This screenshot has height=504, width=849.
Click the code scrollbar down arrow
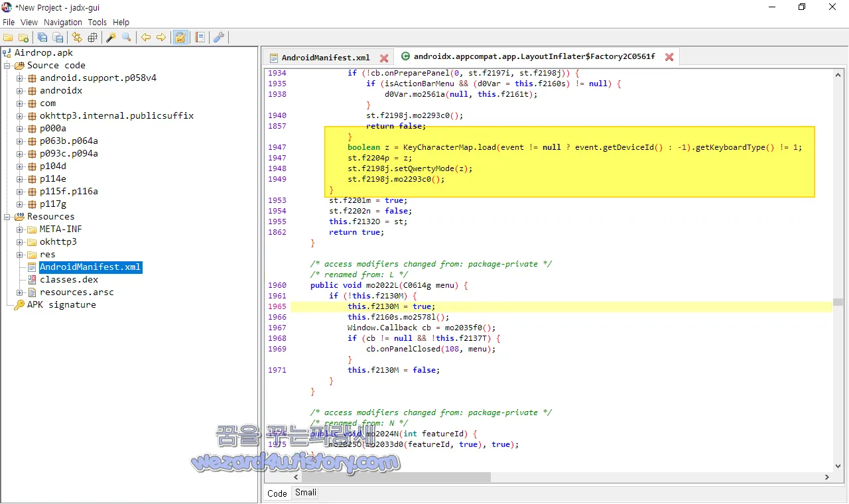click(838, 467)
